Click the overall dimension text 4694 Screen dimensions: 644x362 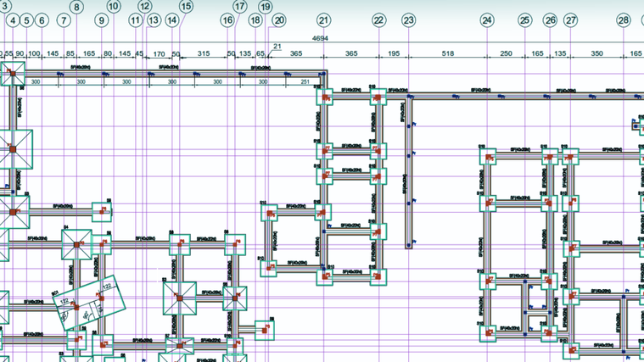click(x=321, y=38)
